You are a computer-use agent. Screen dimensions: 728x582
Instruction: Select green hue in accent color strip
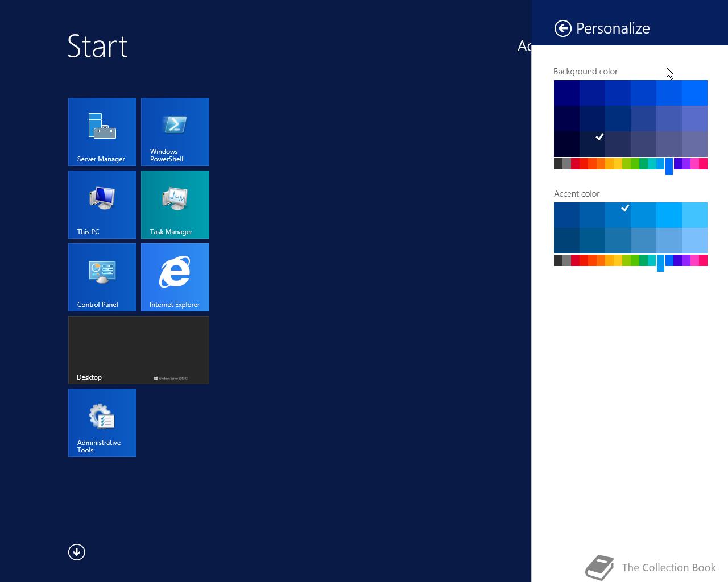coord(635,260)
